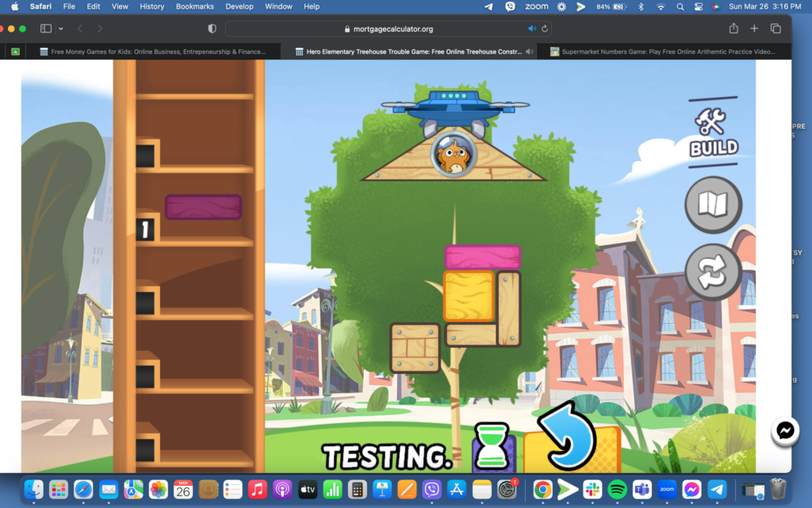Open the Messenger chat bubble on page
This screenshot has height=508, width=812.
pos(785,430)
